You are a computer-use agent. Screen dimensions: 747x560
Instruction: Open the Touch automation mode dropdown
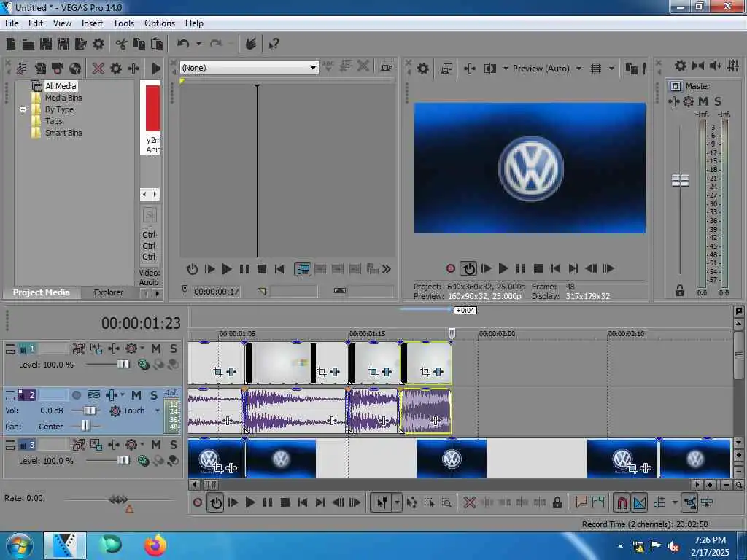pyautogui.click(x=158, y=411)
